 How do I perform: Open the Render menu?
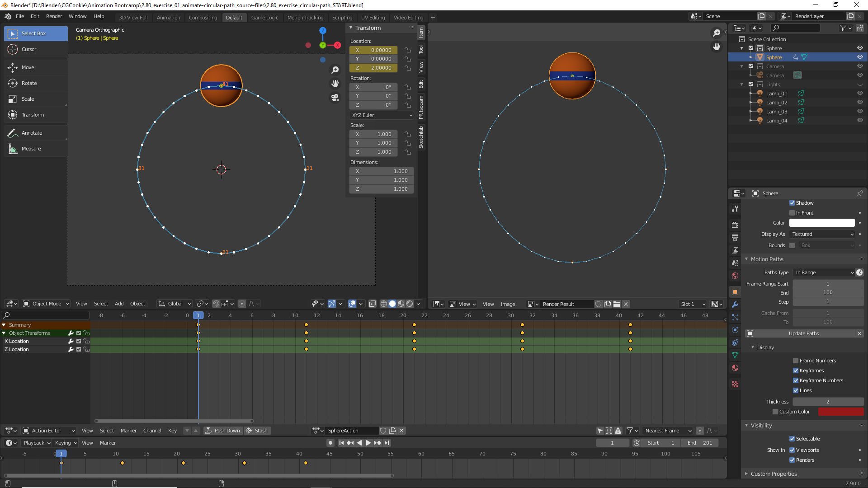point(54,16)
